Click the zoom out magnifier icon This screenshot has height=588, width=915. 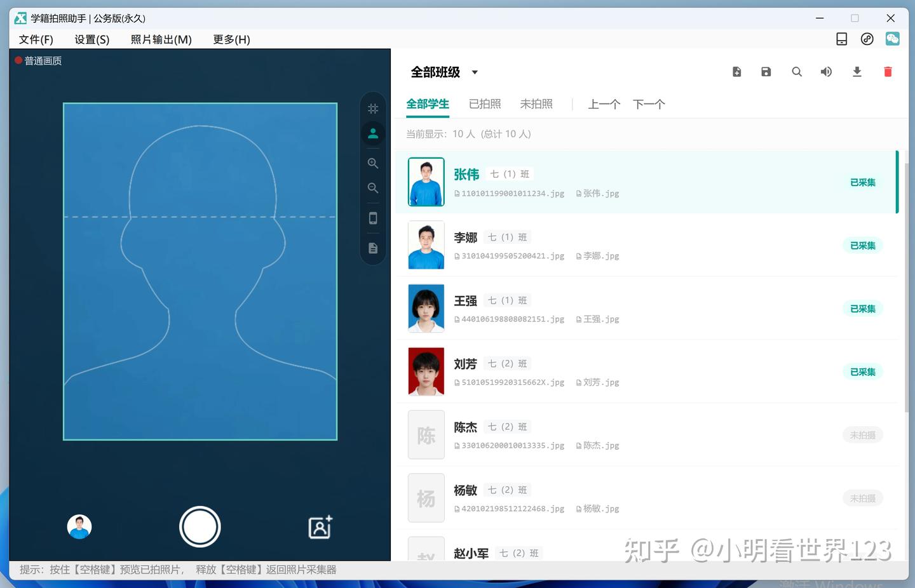[x=373, y=188]
